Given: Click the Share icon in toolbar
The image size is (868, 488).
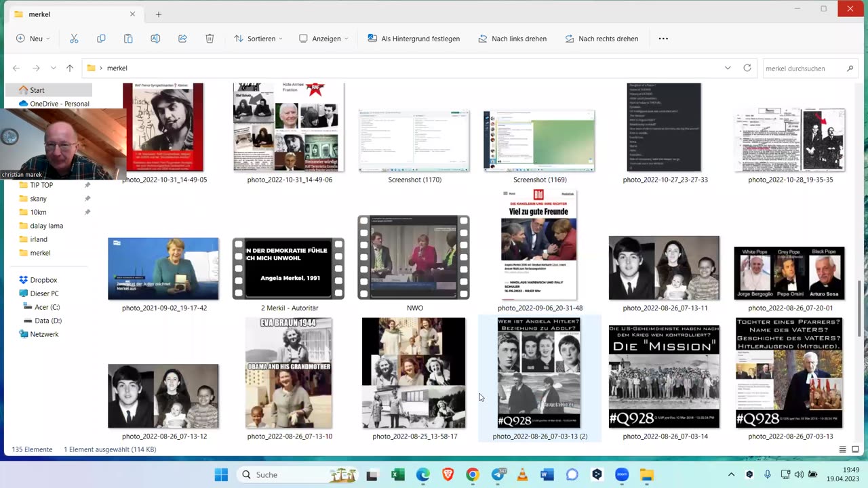Looking at the screenshot, I should pyautogui.click(x=182, y=39).
